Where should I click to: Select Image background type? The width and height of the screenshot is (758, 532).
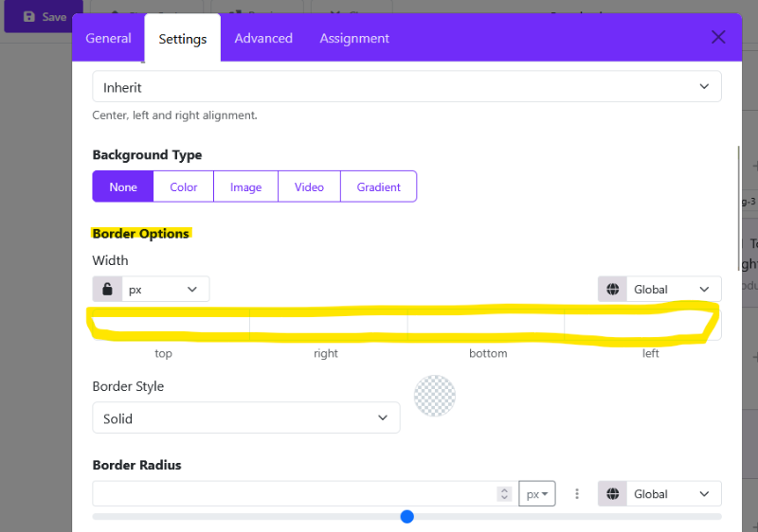[x=245, y=187]
